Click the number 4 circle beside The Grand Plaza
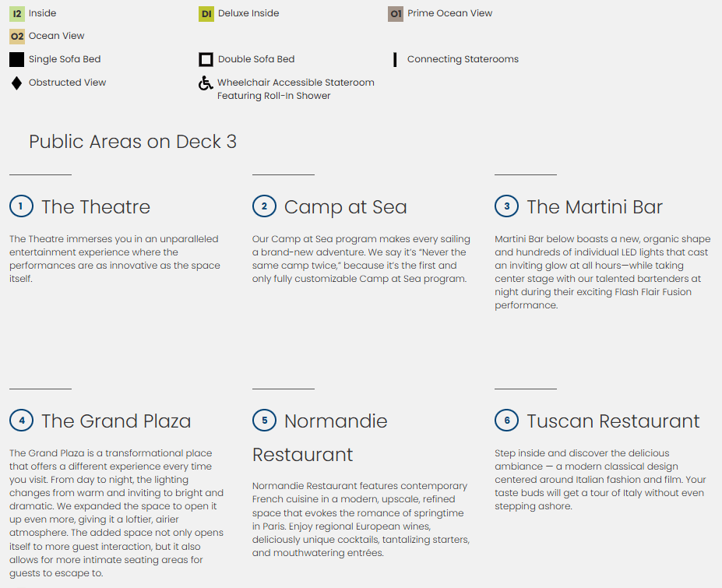 point(21,421)
